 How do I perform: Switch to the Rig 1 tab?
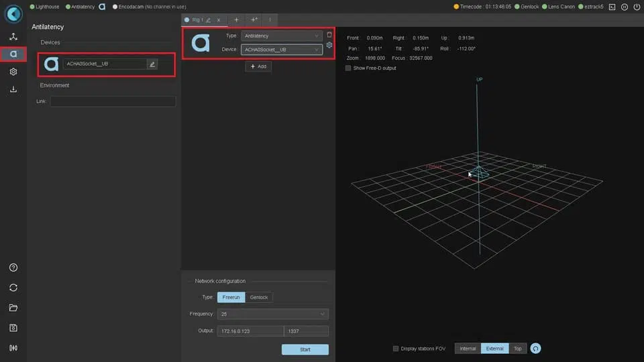[x=197, y=20]
